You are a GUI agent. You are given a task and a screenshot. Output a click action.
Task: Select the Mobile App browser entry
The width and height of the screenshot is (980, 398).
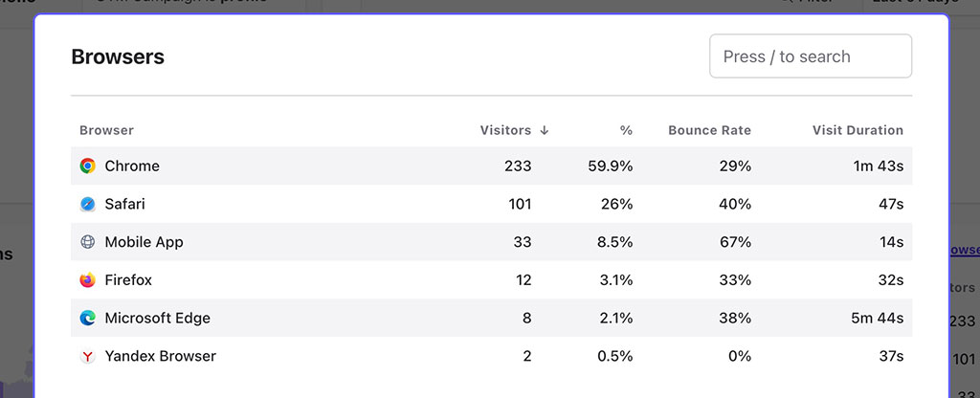144,242
